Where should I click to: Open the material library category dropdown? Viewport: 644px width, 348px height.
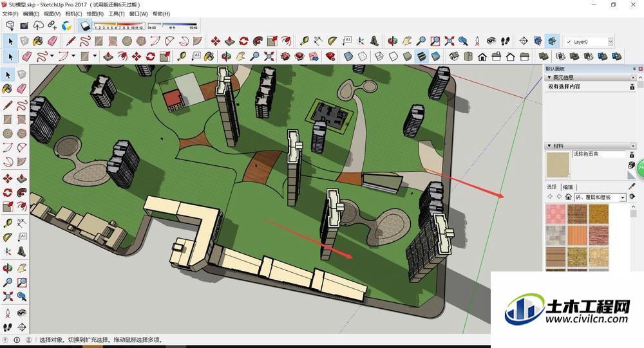[623, 197]
